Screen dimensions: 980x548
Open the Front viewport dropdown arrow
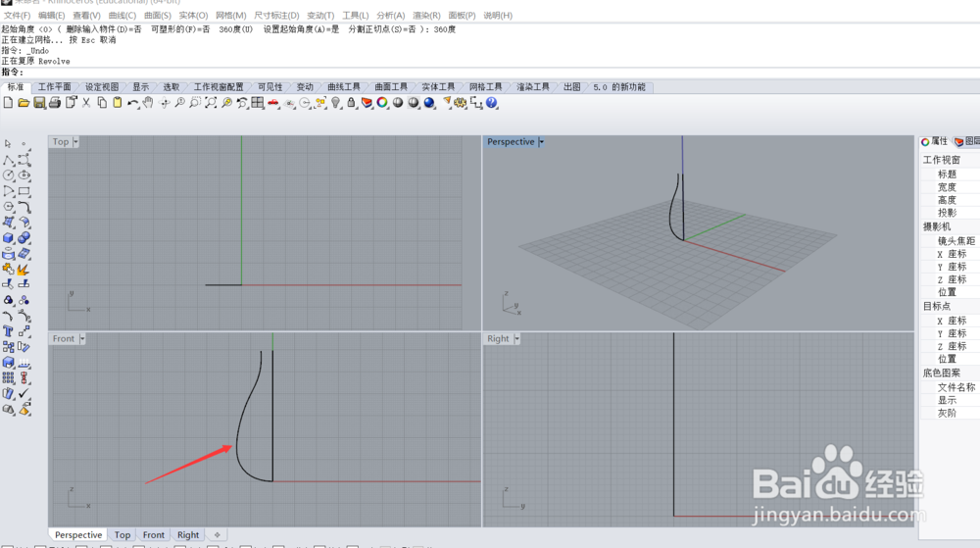82,338
